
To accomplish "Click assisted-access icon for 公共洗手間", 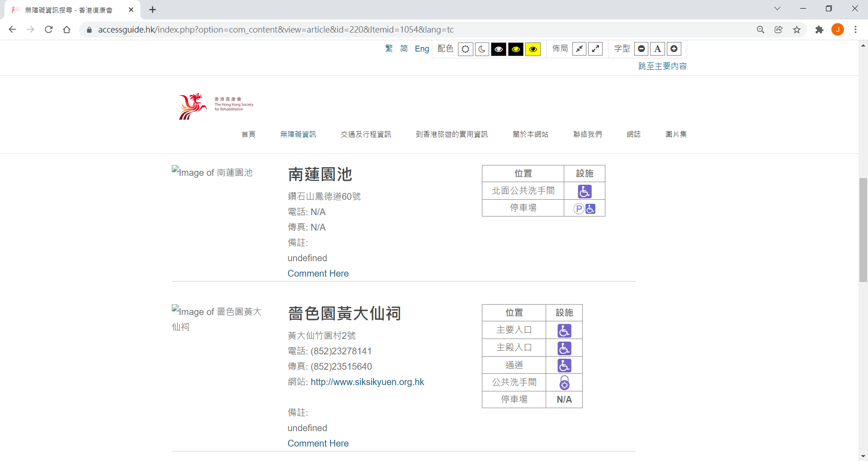I will pyautogui.click(x=564, y=383).
